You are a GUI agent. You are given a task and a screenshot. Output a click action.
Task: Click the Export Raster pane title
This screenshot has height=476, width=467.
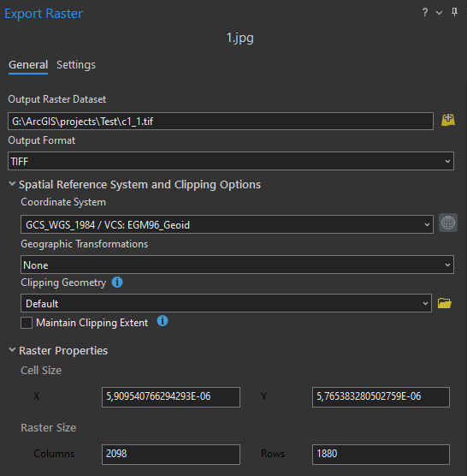[x=44, y=14]
